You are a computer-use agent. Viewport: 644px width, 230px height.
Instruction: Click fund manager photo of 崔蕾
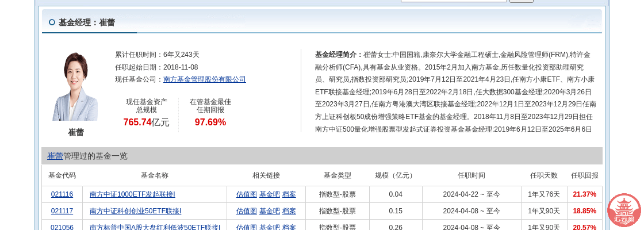coord(75,86)
